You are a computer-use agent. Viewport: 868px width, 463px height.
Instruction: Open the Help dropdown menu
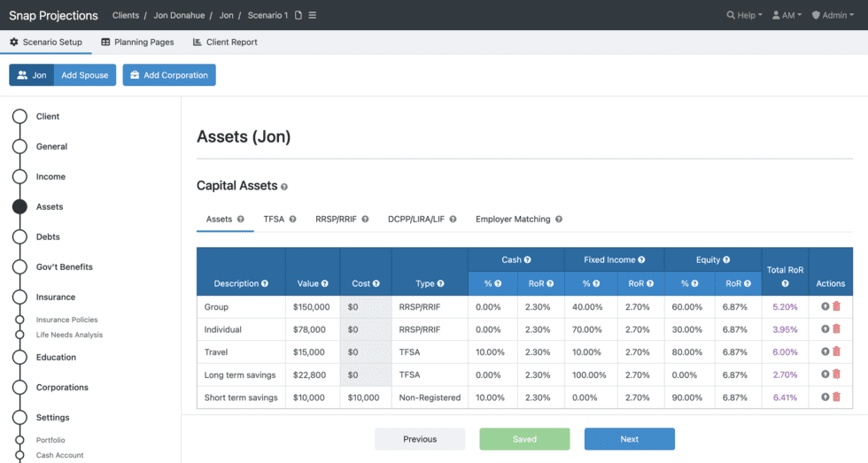tap(744, 15)
